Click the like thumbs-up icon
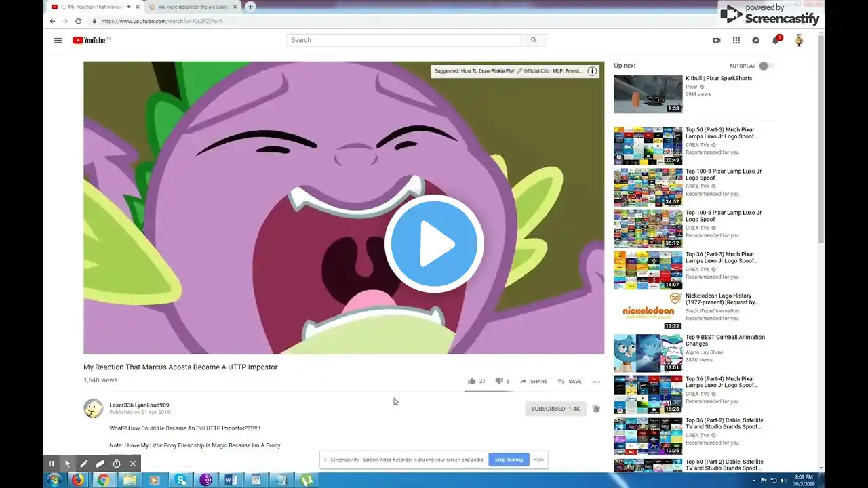The image size is (868, 488). (x=471, y=381)
